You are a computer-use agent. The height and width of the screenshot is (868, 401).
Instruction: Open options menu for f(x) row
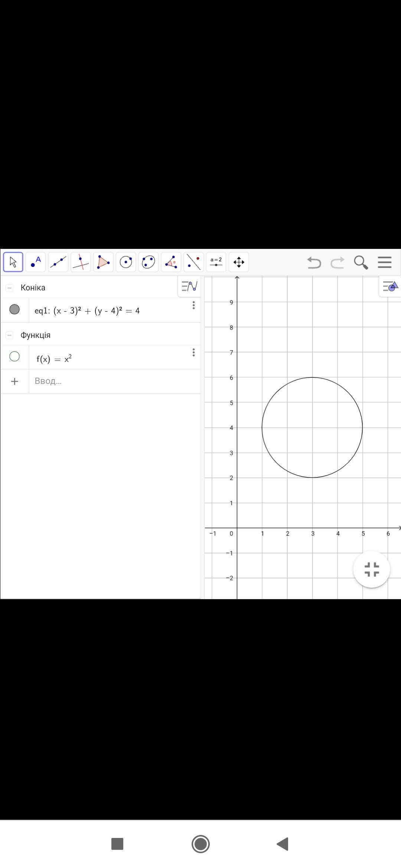pos(193,352)
